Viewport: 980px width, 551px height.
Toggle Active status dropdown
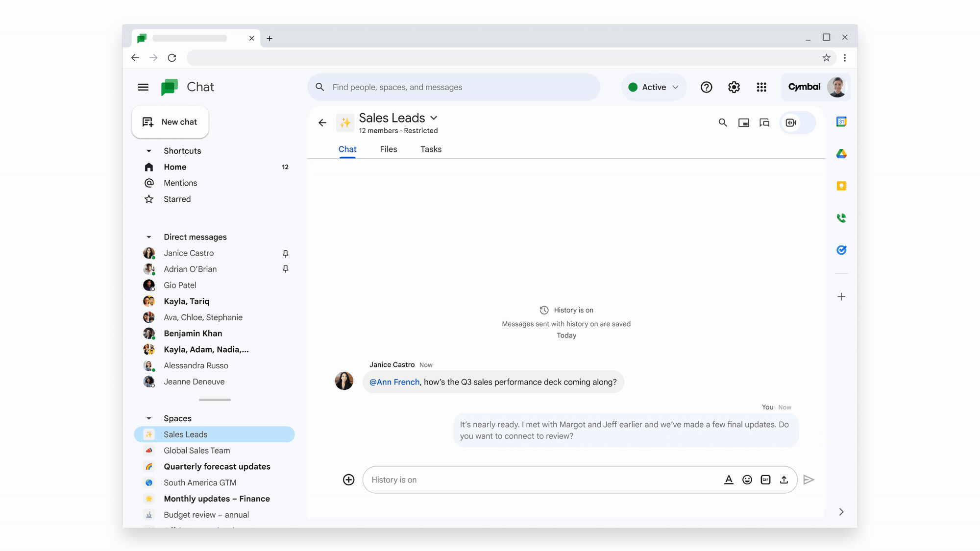click(653, 87)
